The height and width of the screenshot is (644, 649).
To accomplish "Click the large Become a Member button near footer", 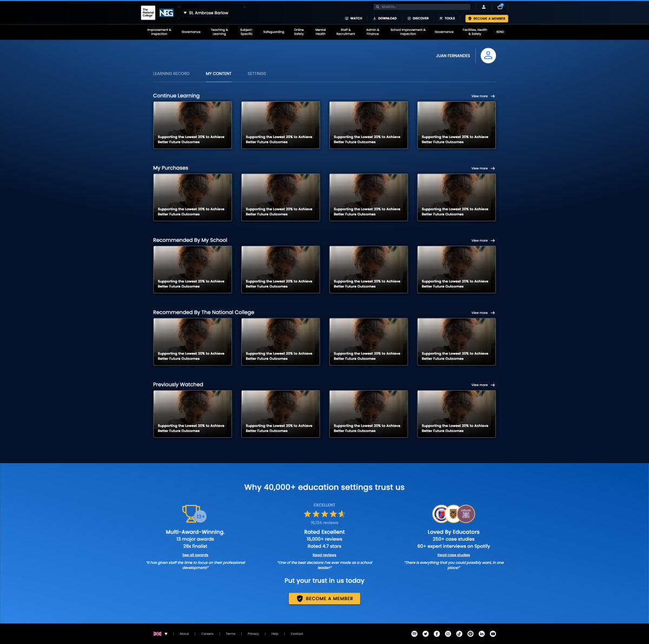I will [x=325, y=599].
